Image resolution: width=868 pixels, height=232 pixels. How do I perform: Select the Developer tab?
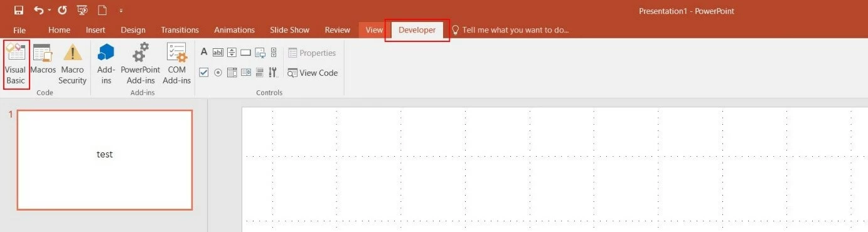tap(417, 30)
